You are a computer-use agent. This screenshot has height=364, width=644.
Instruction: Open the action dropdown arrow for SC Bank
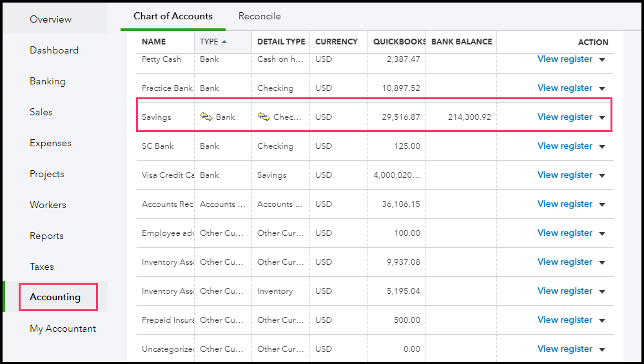(x=602, y=146)
